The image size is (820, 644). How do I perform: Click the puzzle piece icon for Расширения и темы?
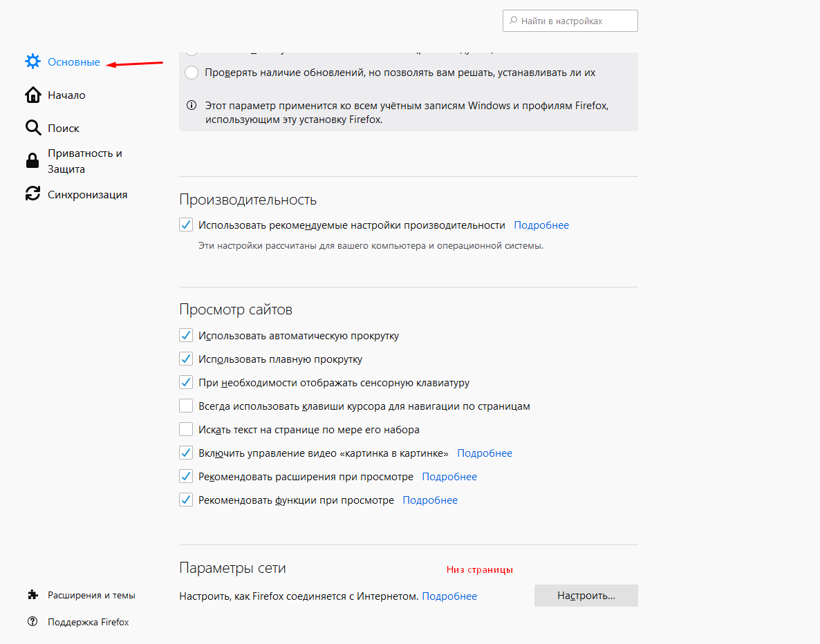[32, 595]
